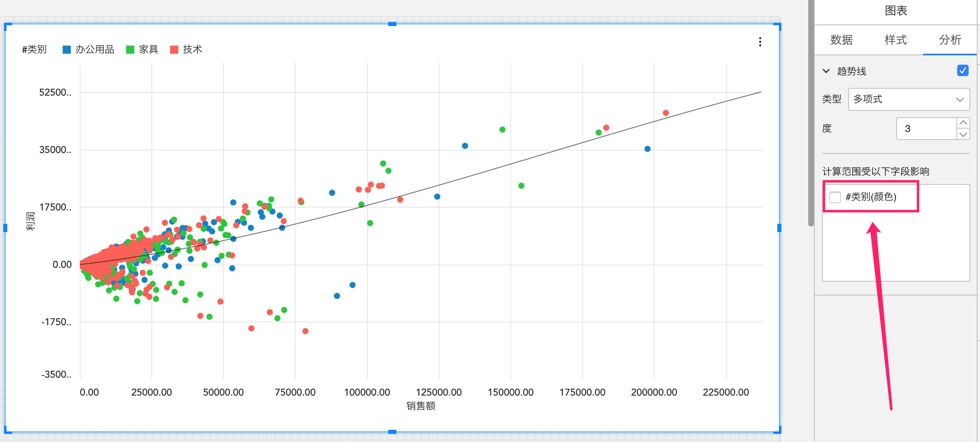Decrease the degree stepper down arrow
The height and width of the screenshot is (442, 980).
click(x=963, y=134)
